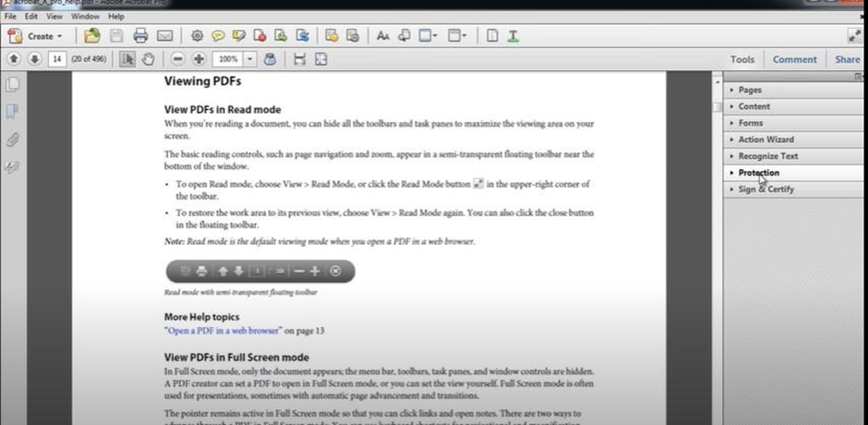Viewport: 868px width, 425px height.
Task: Open the Window menu
Action: [85, 17]
